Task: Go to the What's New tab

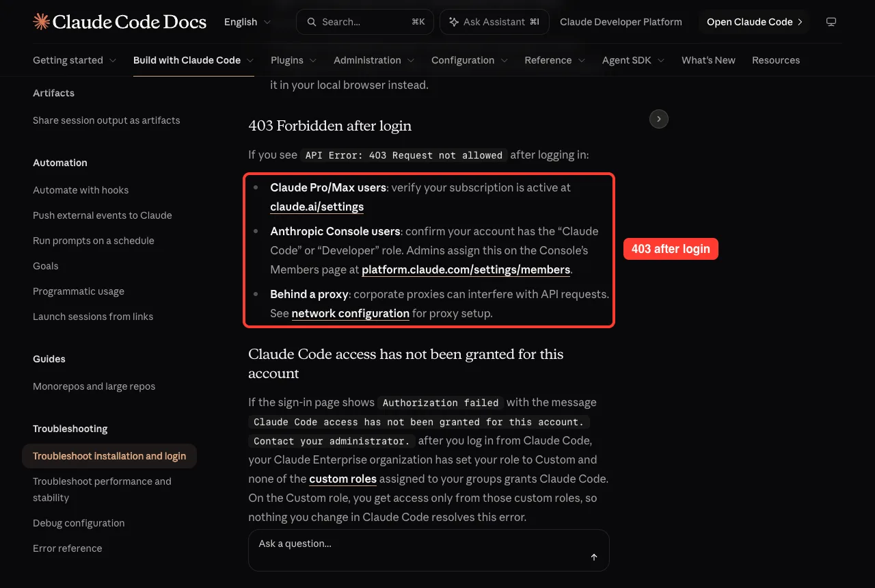Action: pos(708,60)
